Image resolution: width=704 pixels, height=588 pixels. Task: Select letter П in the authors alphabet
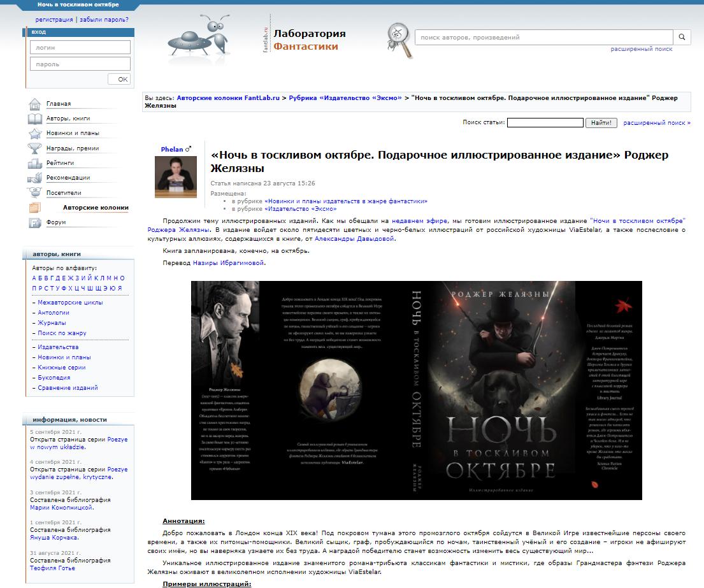coord(34,288)
